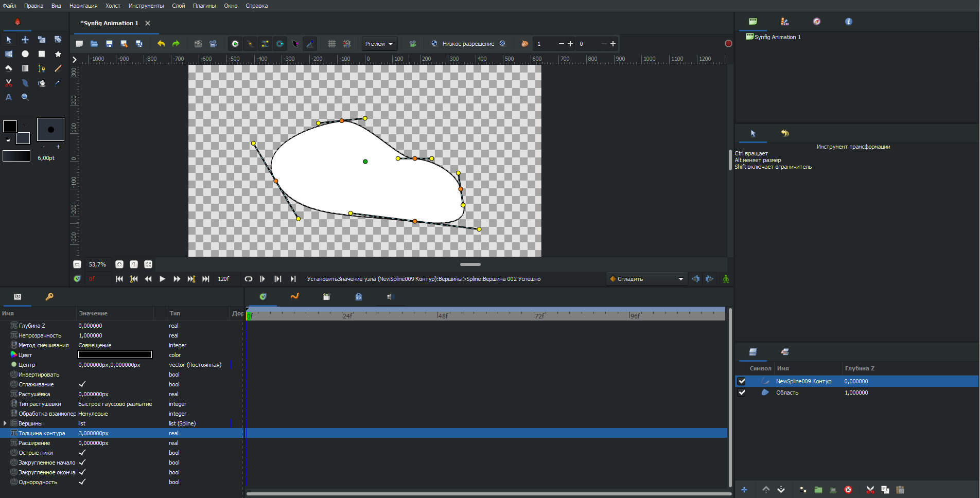Uncheck NewSpline009 Контур layer visibility
Viewport: 980px width, 498px height.
pos(741,381)
